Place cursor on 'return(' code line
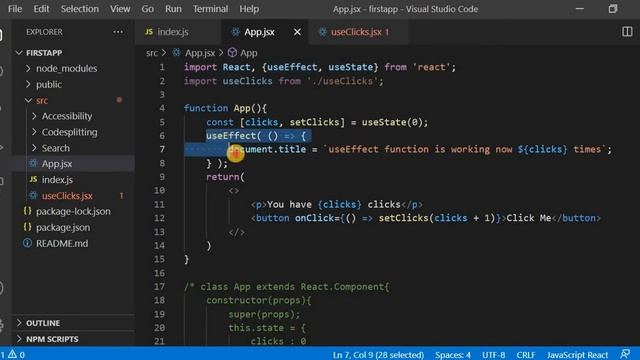This screenshot has width=640, height=360. pos(225,177)
